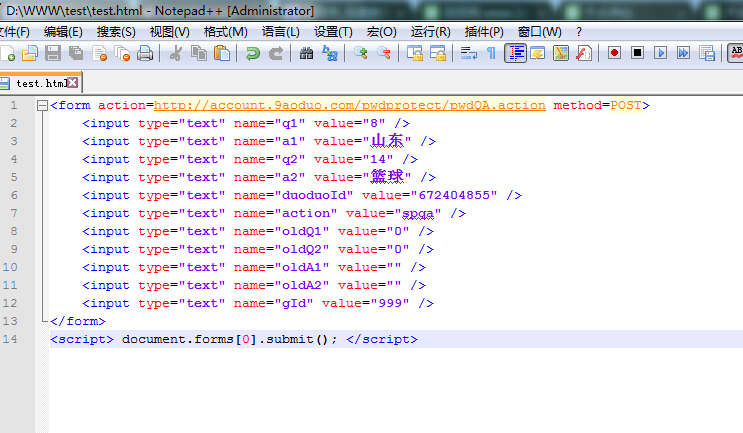This screenshot has width=743, height=433.
Task: Click the account.9aoduo.com action URL link
Action: 350,105
